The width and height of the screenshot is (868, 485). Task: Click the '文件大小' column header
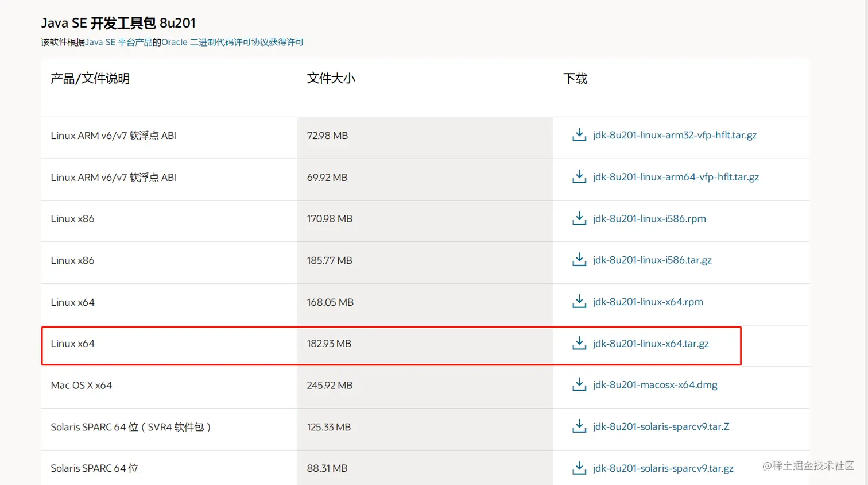coord(331,79)
